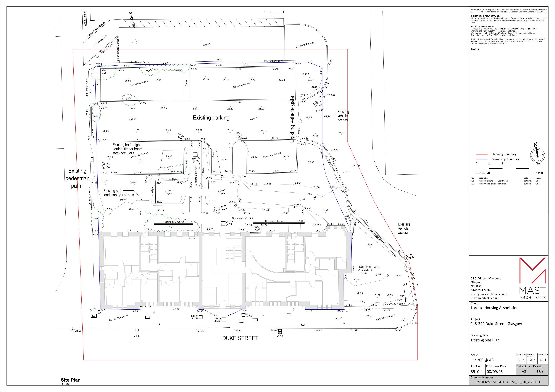Click the north arrow compass symbol

point(538,153)
